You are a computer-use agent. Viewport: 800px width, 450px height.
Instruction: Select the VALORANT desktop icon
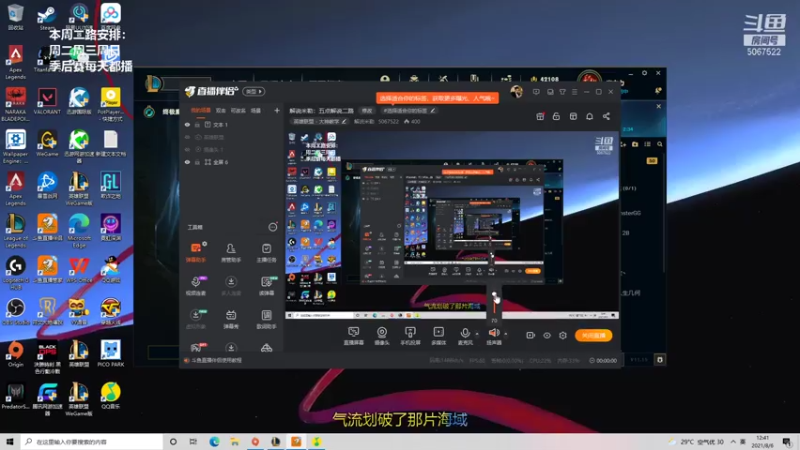[47, 101]
